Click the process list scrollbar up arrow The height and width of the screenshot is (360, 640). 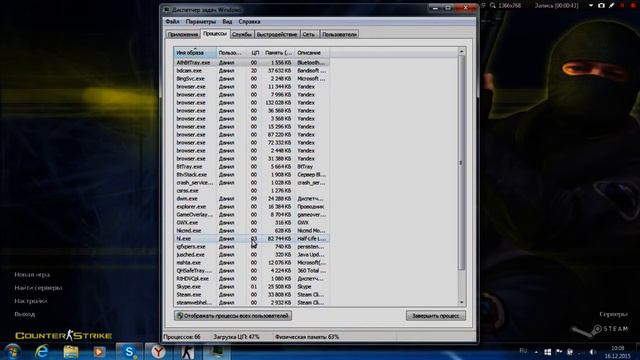462,51
